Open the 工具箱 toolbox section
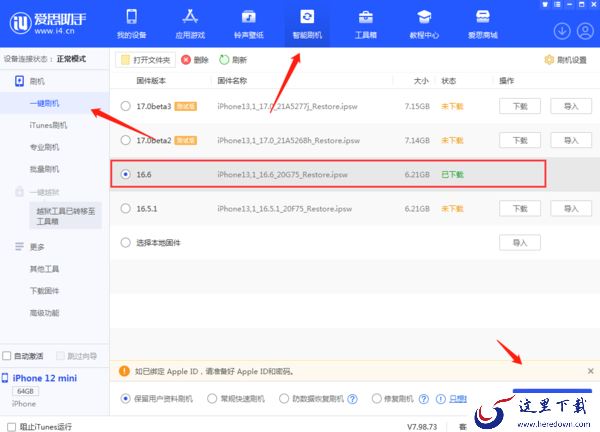The height and width of the screenshot is (432, 600). click(x=366, y=24)
